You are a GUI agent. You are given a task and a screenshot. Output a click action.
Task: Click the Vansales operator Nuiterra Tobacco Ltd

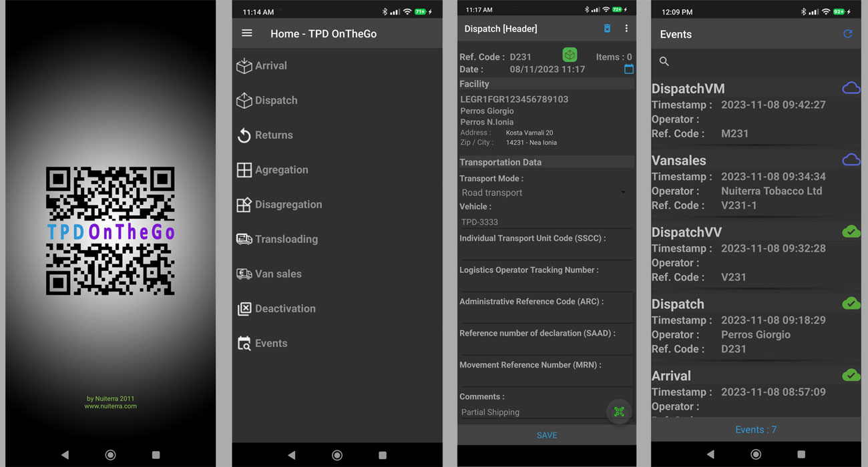(x=772, y=191)
